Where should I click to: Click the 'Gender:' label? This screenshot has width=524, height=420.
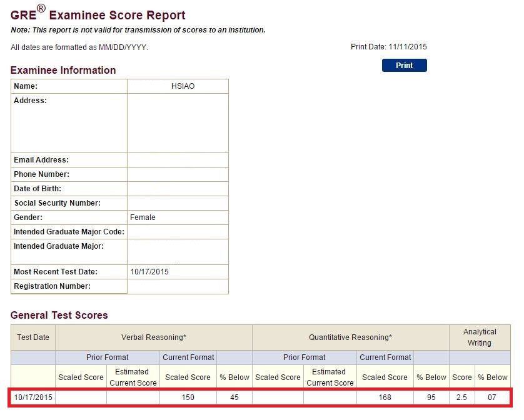click(x=28, y=217)
